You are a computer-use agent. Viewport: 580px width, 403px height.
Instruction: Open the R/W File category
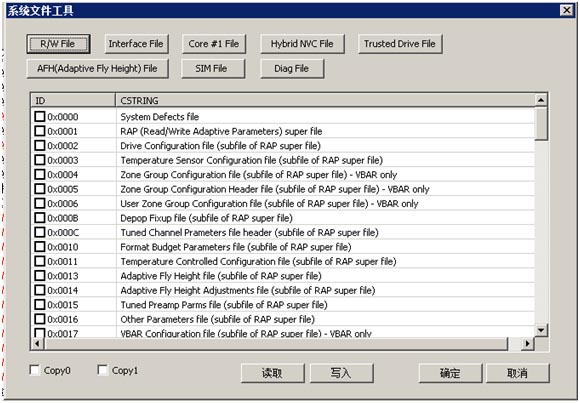[x=58, y=44]
